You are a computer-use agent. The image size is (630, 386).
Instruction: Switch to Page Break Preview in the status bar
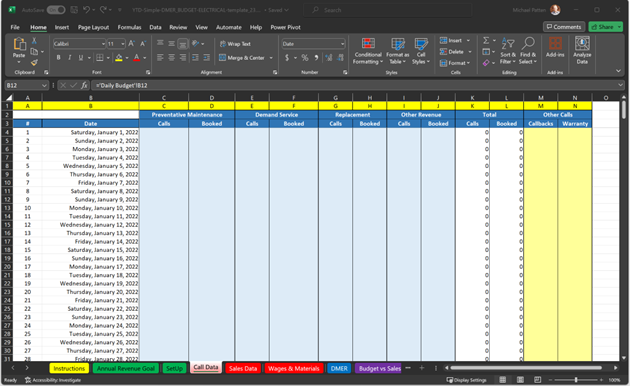point(537,380)
